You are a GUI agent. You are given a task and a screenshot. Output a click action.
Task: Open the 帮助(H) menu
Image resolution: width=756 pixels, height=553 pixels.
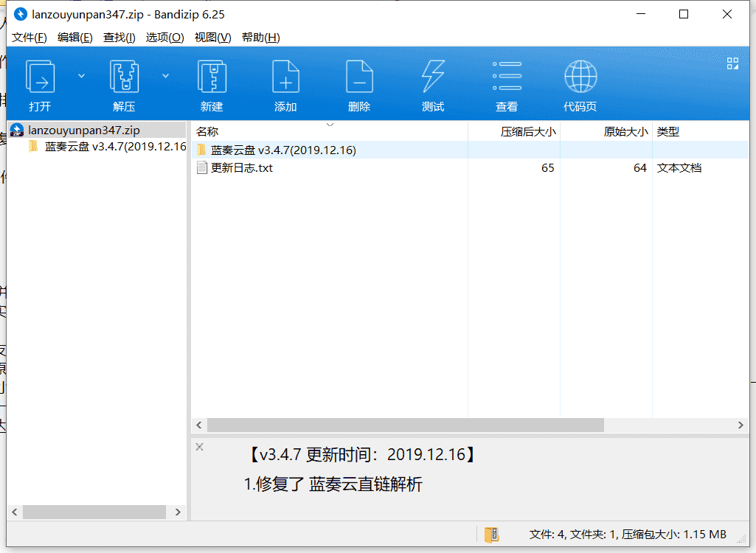tap(261, 37)
